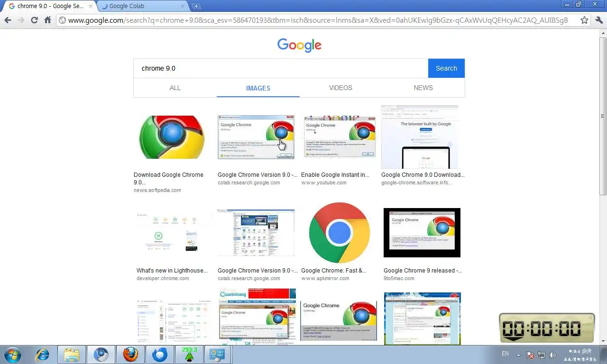Viewport: 607px width, 364px height.
Task: Open the Windows Start menu orb
Action: tap(13, 354)
